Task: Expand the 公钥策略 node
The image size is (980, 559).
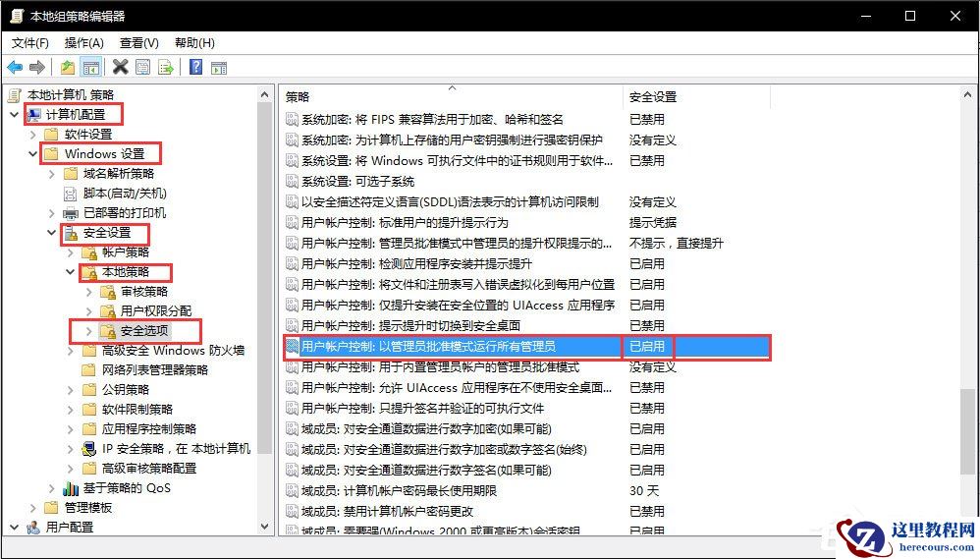Action: 71,390
